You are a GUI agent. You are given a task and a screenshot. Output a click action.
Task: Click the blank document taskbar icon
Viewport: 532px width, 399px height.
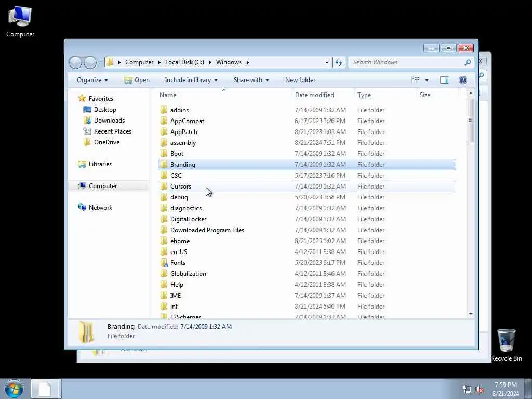click(45, 389)
